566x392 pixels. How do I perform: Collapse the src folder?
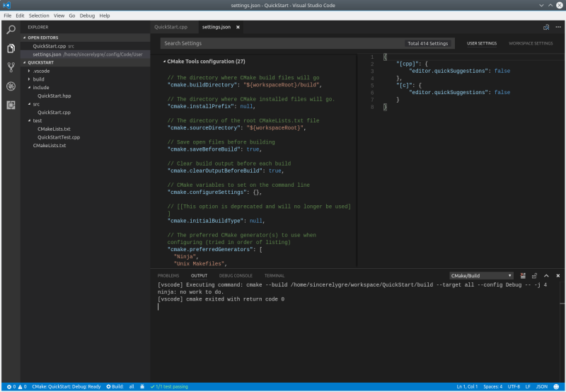[29, 104]
